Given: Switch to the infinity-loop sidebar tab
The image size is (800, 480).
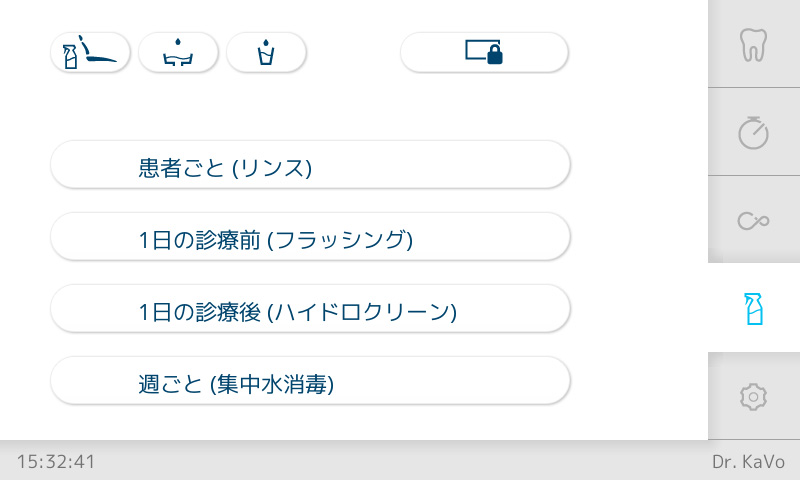Looking at the screenshot, I should tap(753, 220).
